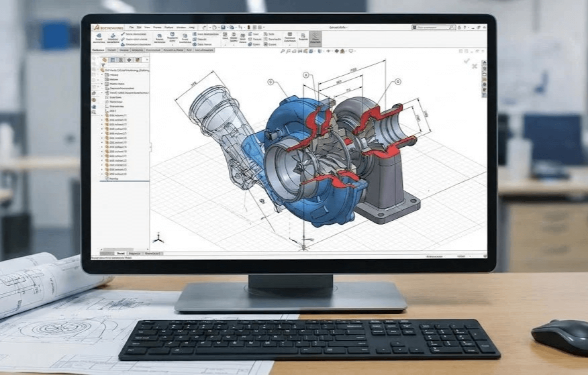Click the green confirmation checkmark in graphics corner
588x375 pixels.
pyautogui.click(x=467, y=61)
